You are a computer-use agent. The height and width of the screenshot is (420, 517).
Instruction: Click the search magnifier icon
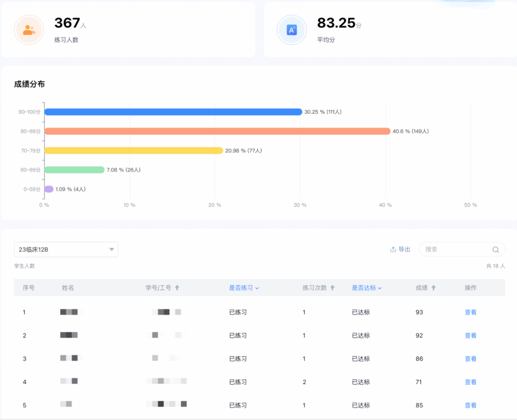[x=496, y=250]
